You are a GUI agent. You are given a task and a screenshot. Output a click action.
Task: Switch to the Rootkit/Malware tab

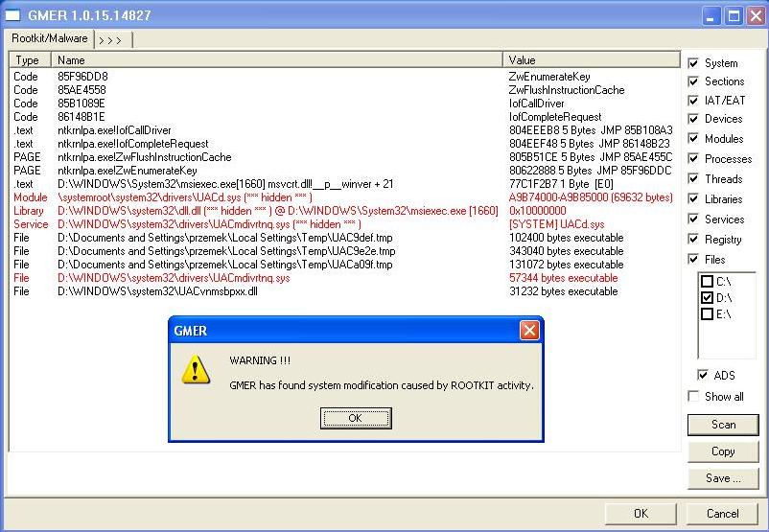[50, 38]
